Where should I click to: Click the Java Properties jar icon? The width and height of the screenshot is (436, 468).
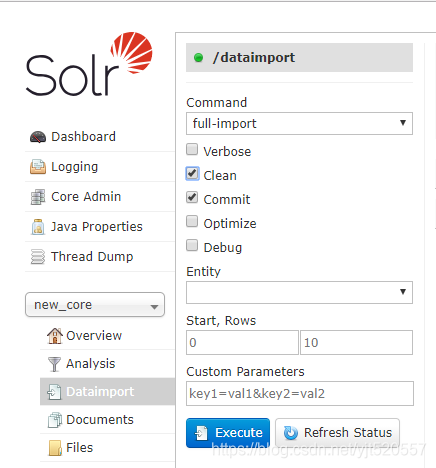(x=38, y=227)
